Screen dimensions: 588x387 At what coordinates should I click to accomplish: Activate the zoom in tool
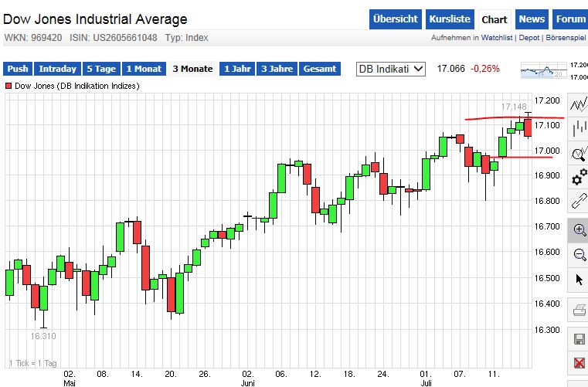click(x=578, y=229)
